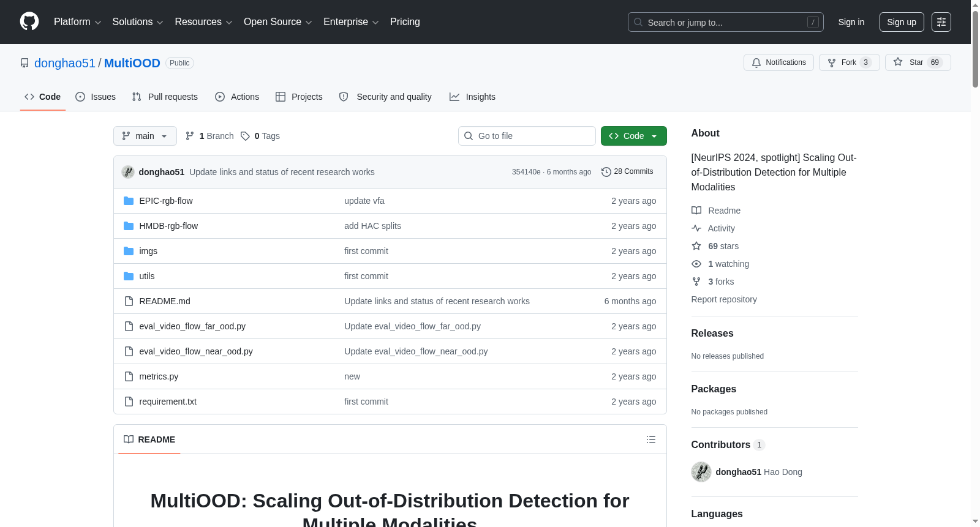
Task: Open the README.md file
Action: point(165,301)
